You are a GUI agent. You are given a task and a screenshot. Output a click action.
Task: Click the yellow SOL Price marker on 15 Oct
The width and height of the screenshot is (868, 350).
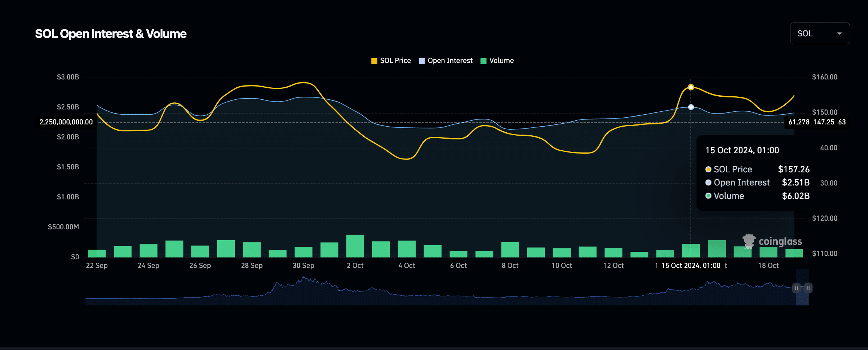pyautogui.click(x=691, y=87)
